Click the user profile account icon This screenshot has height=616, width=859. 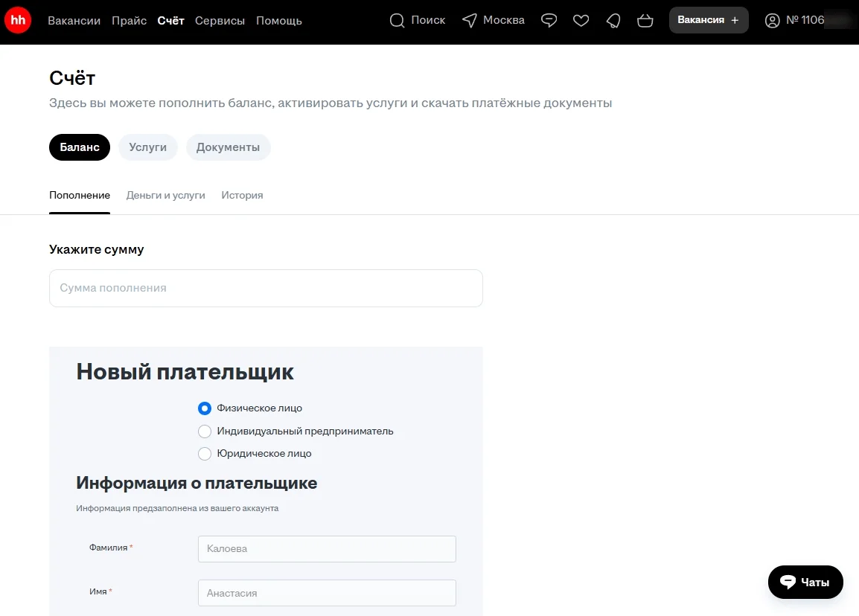pos(773,21)
